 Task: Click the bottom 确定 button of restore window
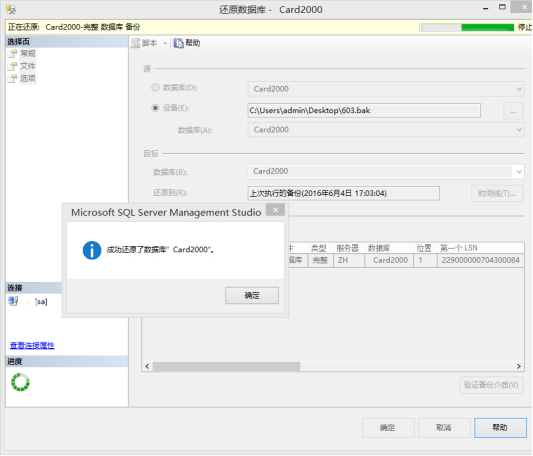[388, 428]
